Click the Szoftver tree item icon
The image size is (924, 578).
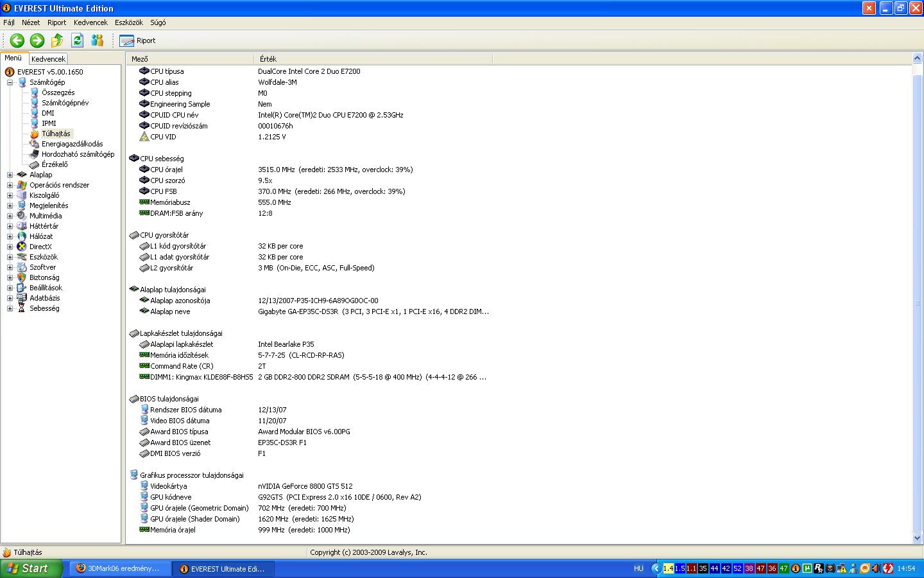(22, 267)
